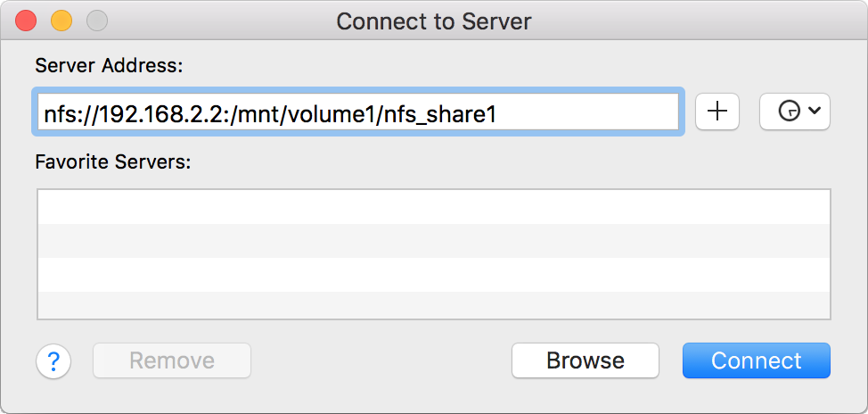Viewport: 868px width, 414px height.
Task: Click the "Connect to Server" window title
Action: click(x=434, y=21)
